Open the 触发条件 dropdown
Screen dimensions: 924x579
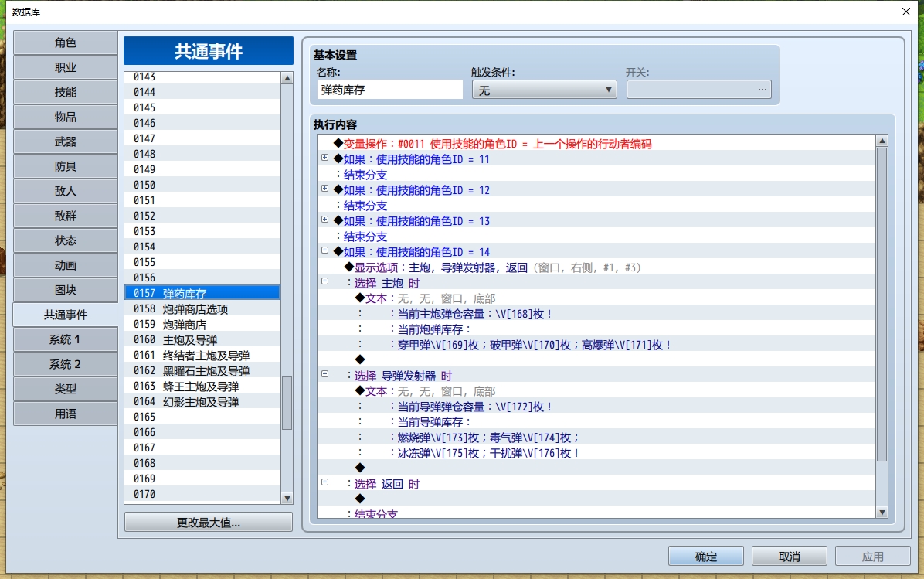click(x=544, y=90)
